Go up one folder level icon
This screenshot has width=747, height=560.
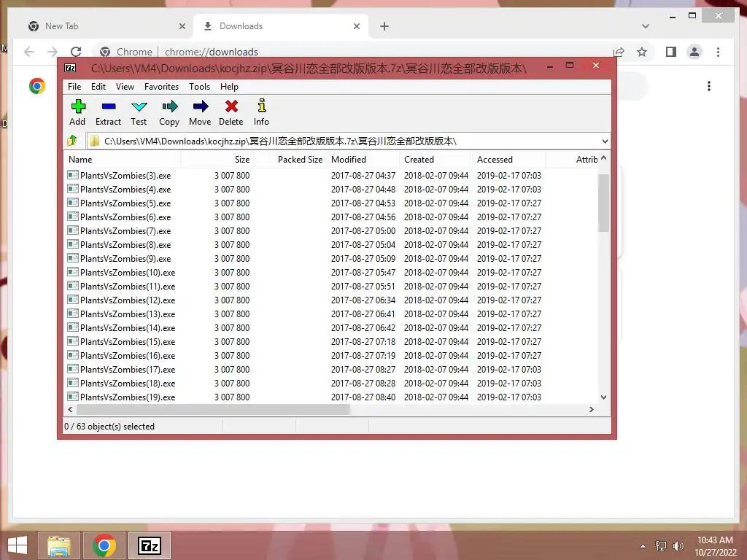pos(72,141)
